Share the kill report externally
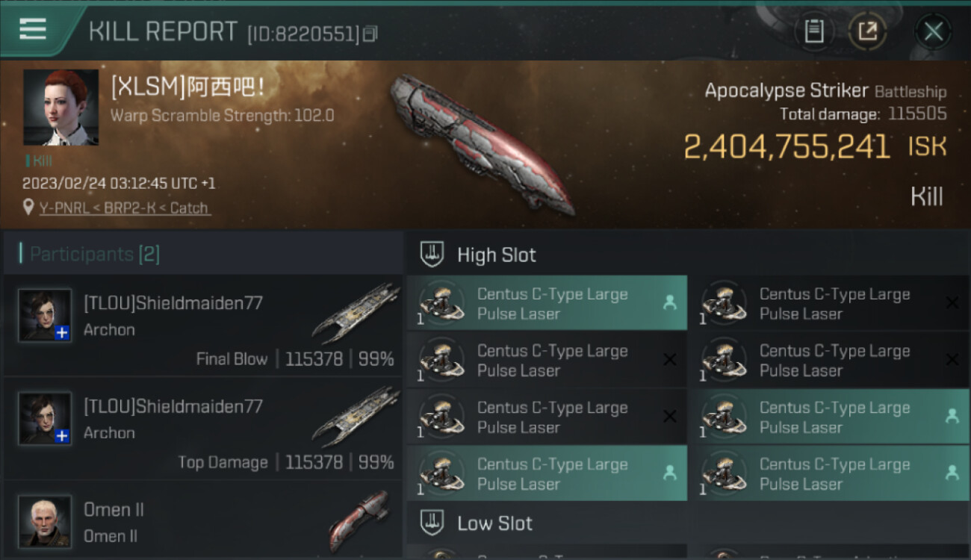The height and width of the screenshot is (560, 971). [868, 31]
